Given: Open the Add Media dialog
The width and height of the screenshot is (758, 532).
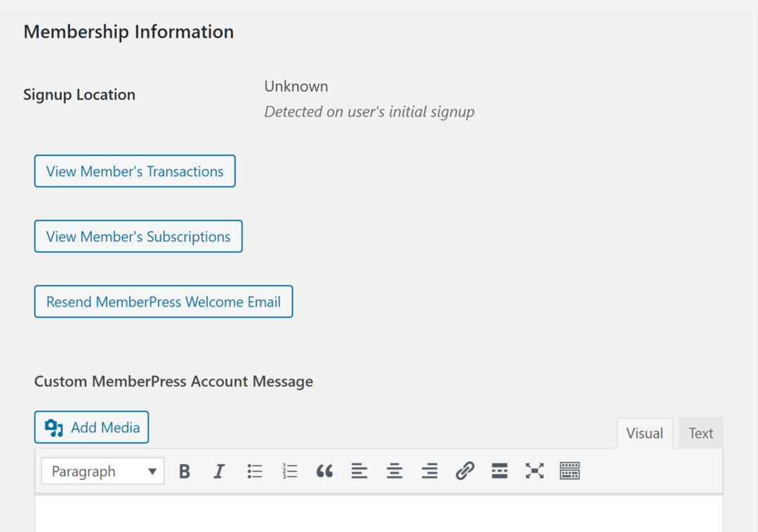Looking at the screenshot, I should click(91, 427).
